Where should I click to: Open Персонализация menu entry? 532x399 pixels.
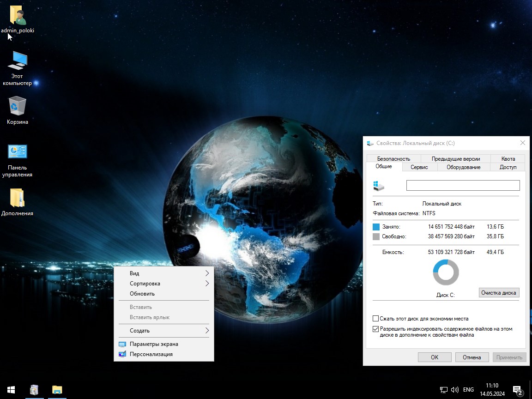(x=164, y=354)
